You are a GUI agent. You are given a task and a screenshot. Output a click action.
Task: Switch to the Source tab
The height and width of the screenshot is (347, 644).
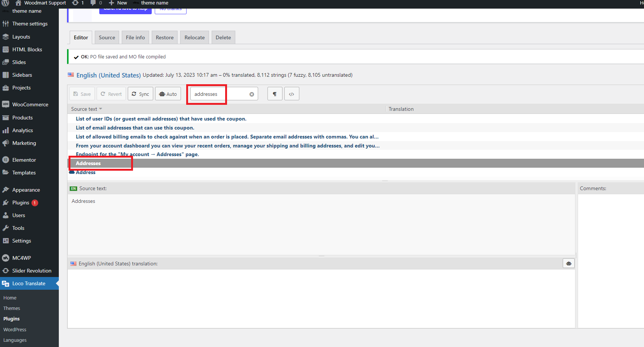[107, 37]
